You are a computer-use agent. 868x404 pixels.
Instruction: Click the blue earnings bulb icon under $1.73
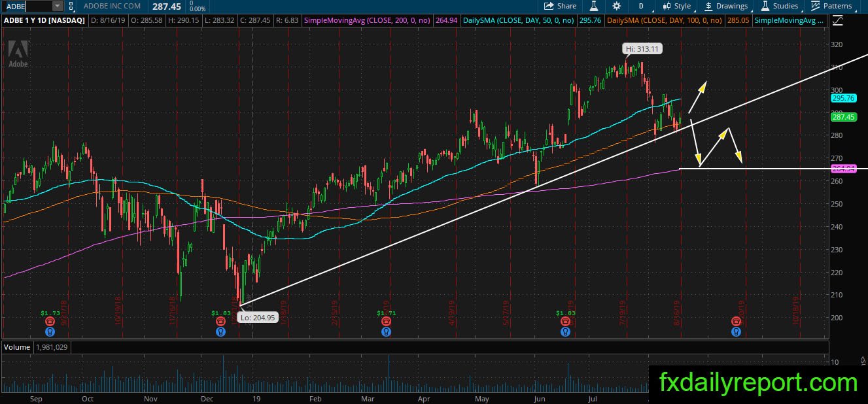pyautogui.click(x=50, y=331)
